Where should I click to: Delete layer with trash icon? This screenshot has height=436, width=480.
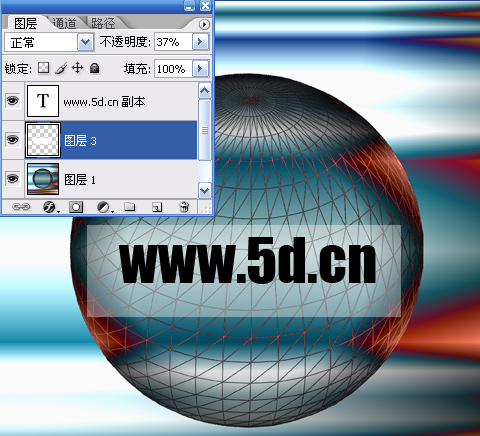point(184,207)
